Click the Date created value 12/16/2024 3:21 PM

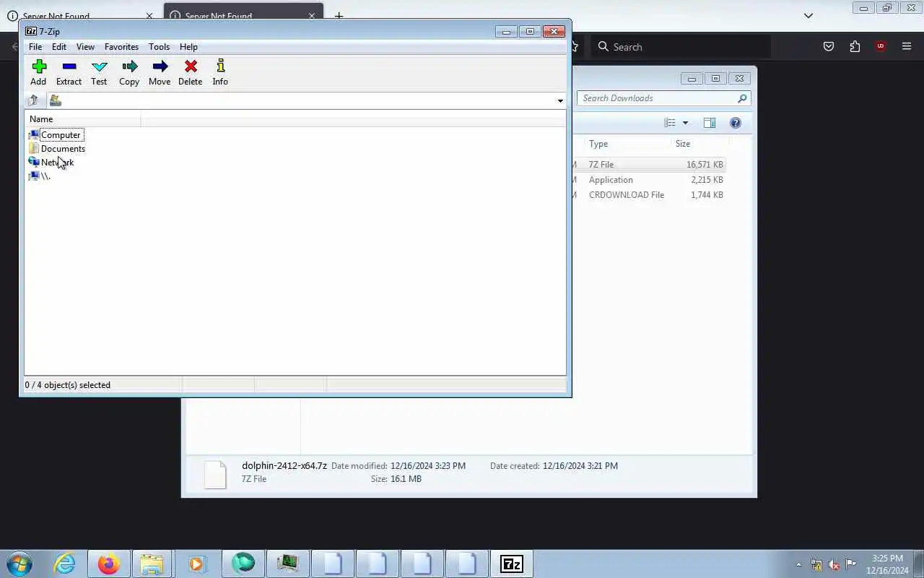(x=580, y=466)
